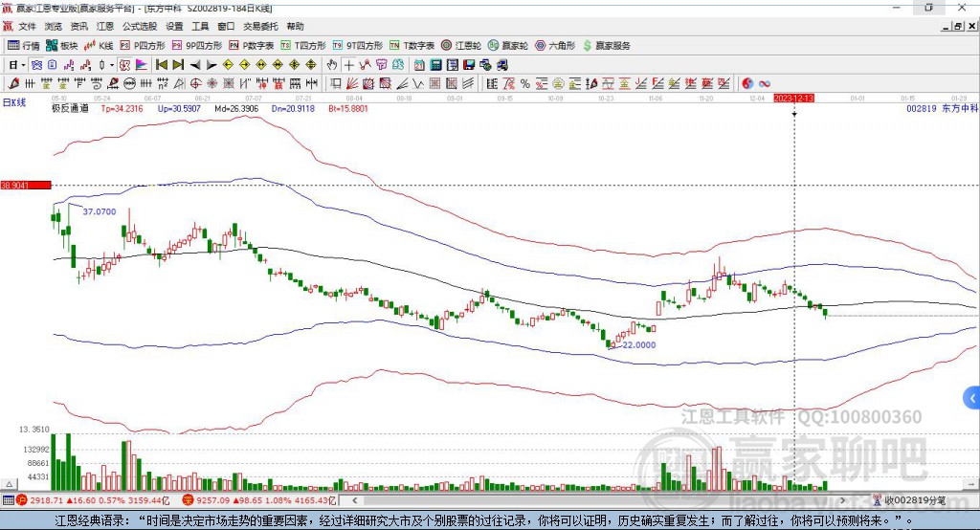The image size is (980, 530).
Task: Launch the 赢家轮 wheel tool
Action: click(x=508, y=46)
